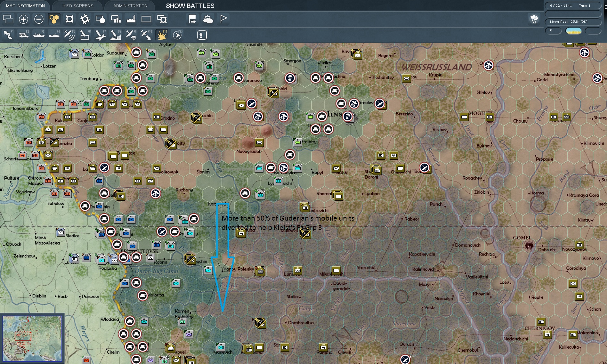
Task: Select the F10 air transfer mode
Action: 146,35
